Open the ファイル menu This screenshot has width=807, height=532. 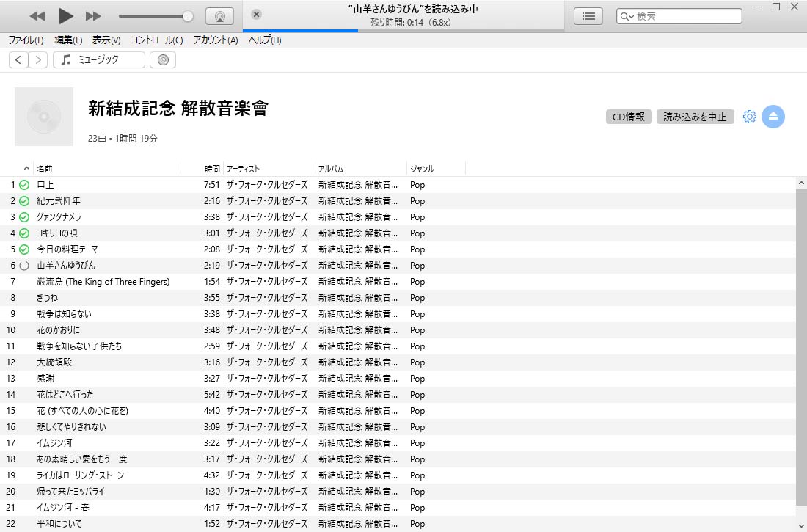(26, 40)
